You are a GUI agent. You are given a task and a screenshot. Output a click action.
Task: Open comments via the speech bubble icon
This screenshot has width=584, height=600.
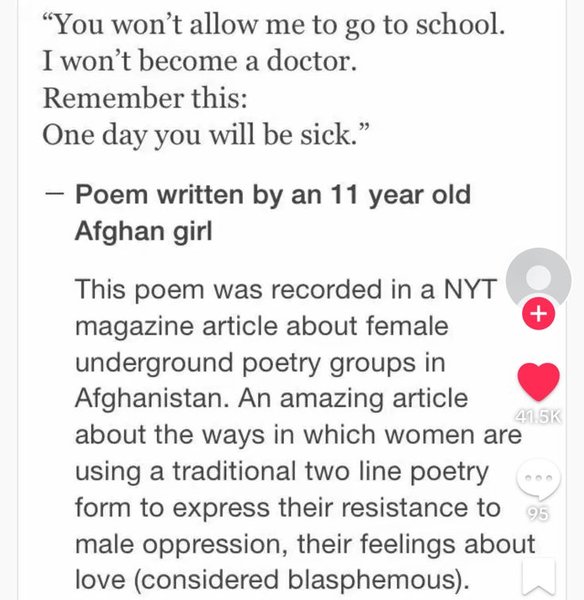[538, 480]
